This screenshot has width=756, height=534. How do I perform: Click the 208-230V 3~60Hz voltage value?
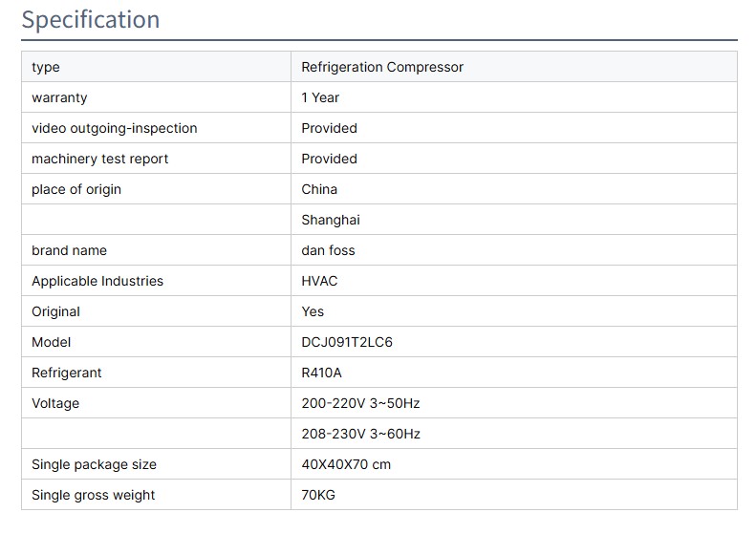360,434
